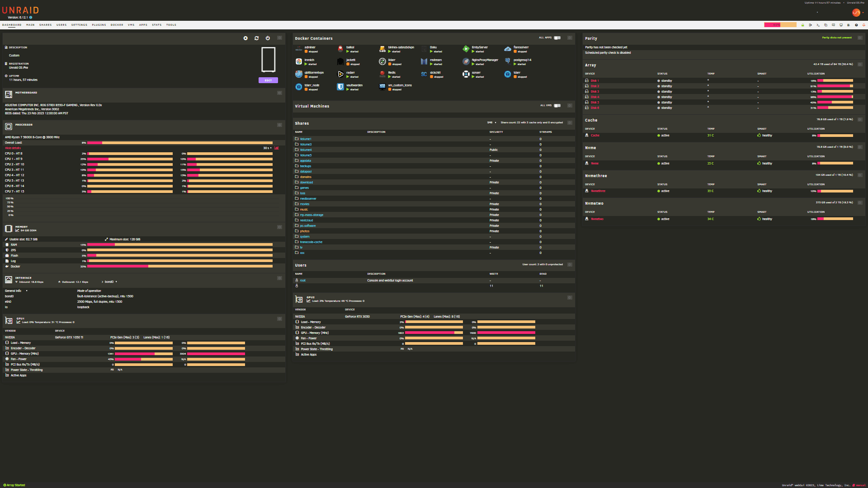
Task: Open the vm_custom_icons container icon
Action: click(x=382, y=87)
